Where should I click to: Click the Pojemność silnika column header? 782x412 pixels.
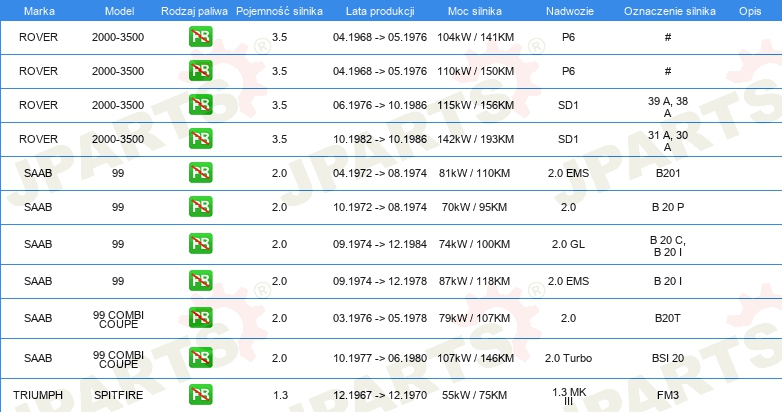coord(279,11)
